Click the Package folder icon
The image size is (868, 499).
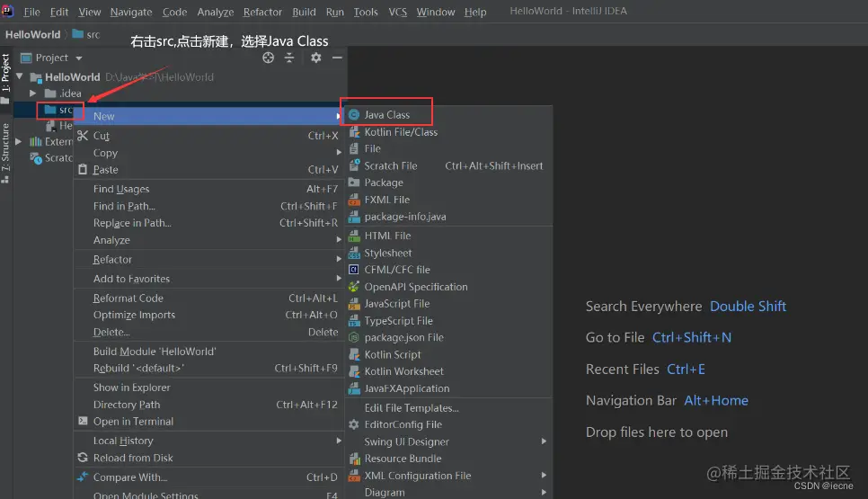click(x=354, y=183)
